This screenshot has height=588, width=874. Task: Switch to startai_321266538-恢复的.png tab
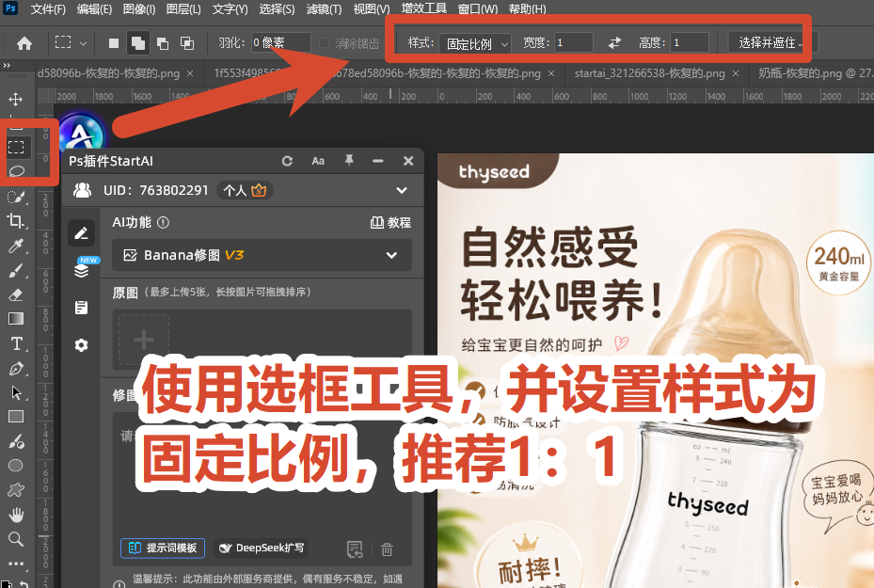pyautogui.click(x=649, y=73)
